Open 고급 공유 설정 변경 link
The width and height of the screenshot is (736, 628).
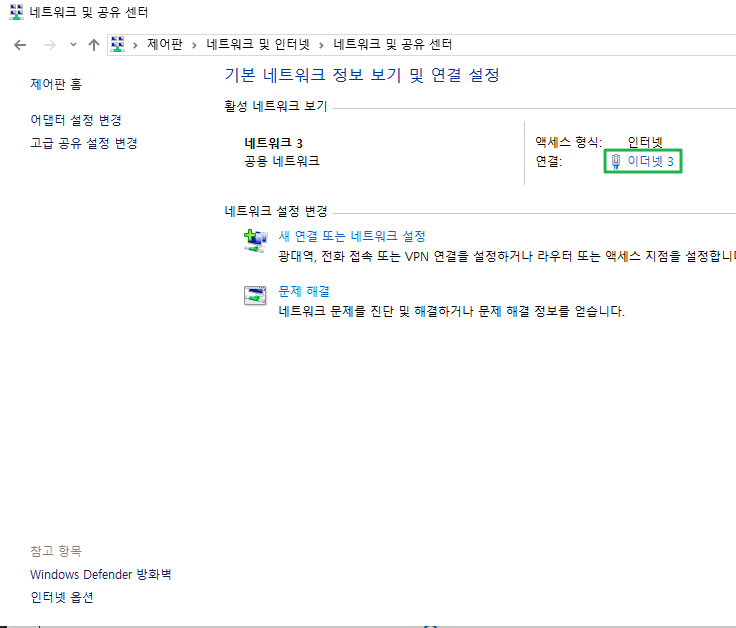coord(84,143)
